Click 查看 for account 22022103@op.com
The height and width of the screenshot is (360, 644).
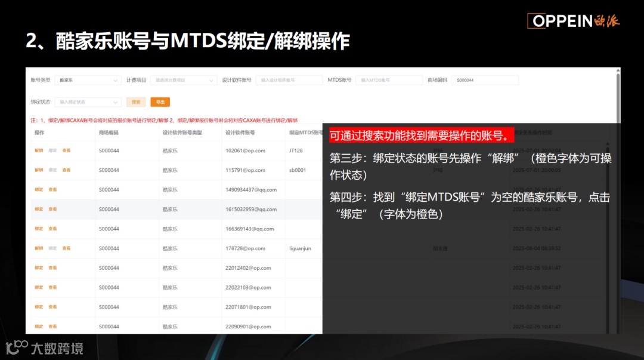[52, 287]
